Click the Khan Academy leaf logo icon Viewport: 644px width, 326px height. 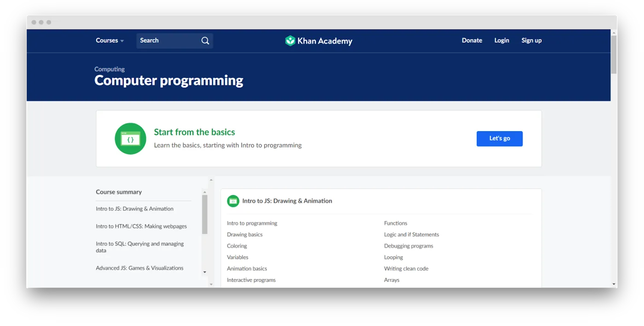coord(290,41)
